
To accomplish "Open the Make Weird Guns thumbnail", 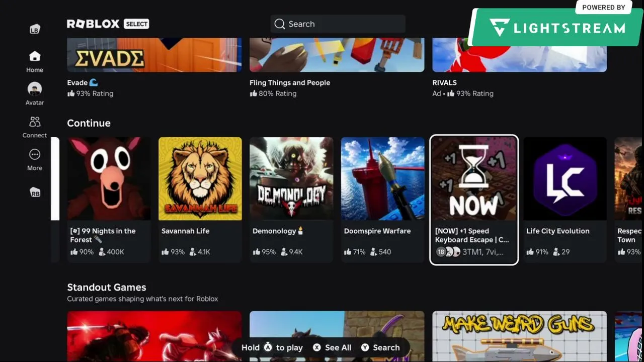I will (x=520, y=336).
